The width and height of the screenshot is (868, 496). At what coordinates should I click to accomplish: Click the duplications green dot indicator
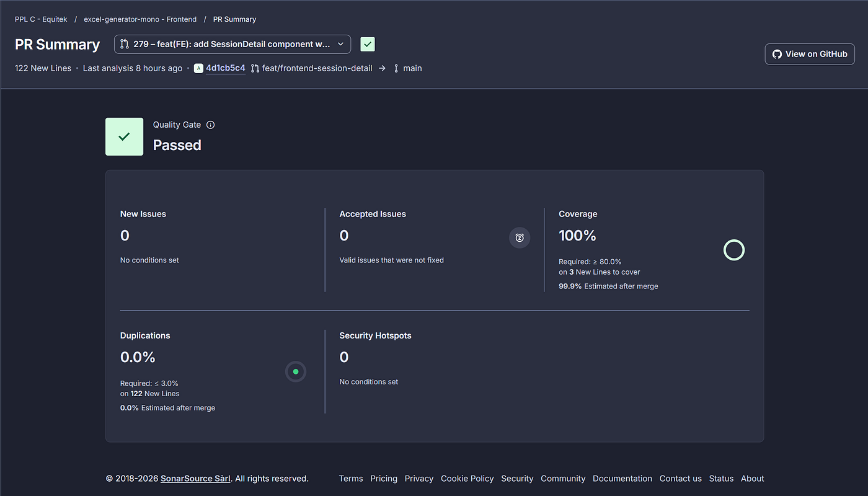click(296, 371)
